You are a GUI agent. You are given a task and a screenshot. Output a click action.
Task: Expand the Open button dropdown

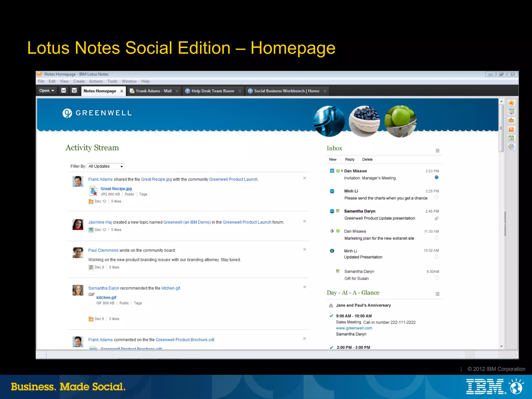[x=47, y=91]
